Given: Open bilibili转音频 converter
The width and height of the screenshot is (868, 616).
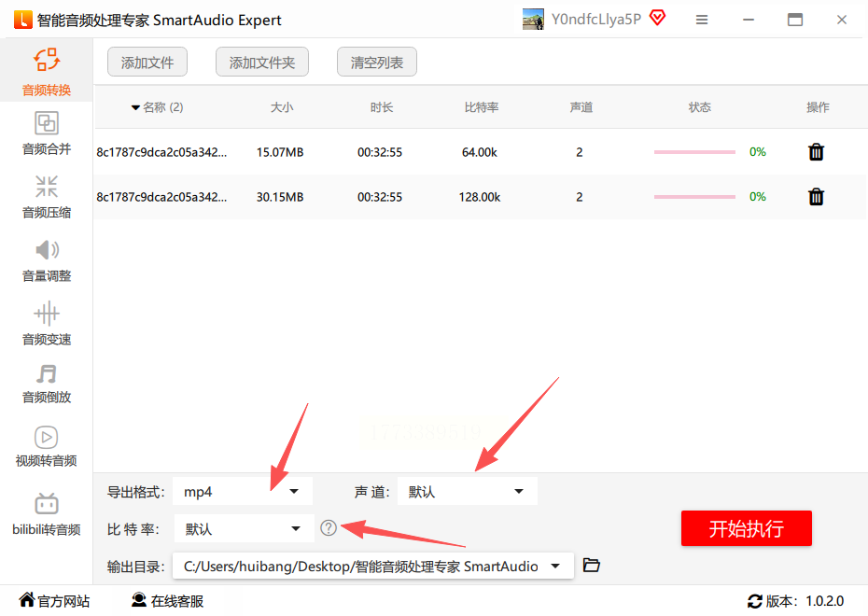Looking at the screenshot, I should pyautogui.click(x=47, y=514).
